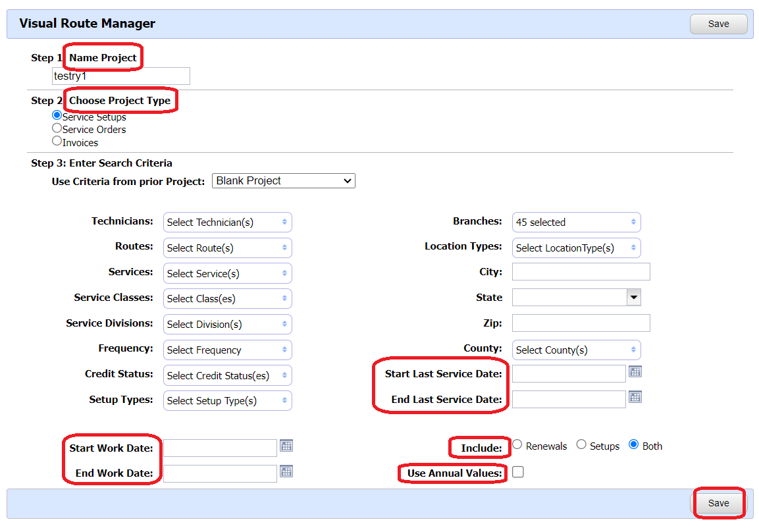The width and height of the screenshot is (759, 532).
Task: Enable the Use Annual Values checkbox
Action: [x=517, y=471]
